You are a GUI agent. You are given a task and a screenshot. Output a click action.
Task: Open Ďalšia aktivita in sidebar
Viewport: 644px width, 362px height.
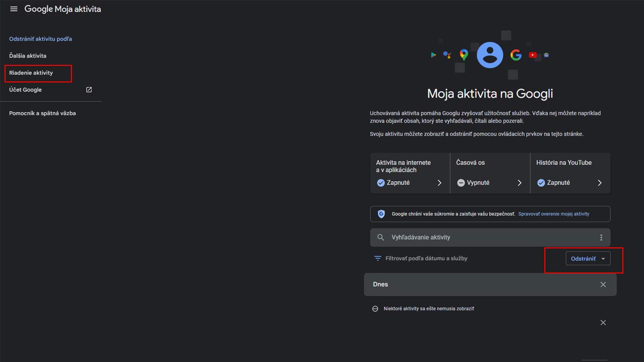coord(28,56)
